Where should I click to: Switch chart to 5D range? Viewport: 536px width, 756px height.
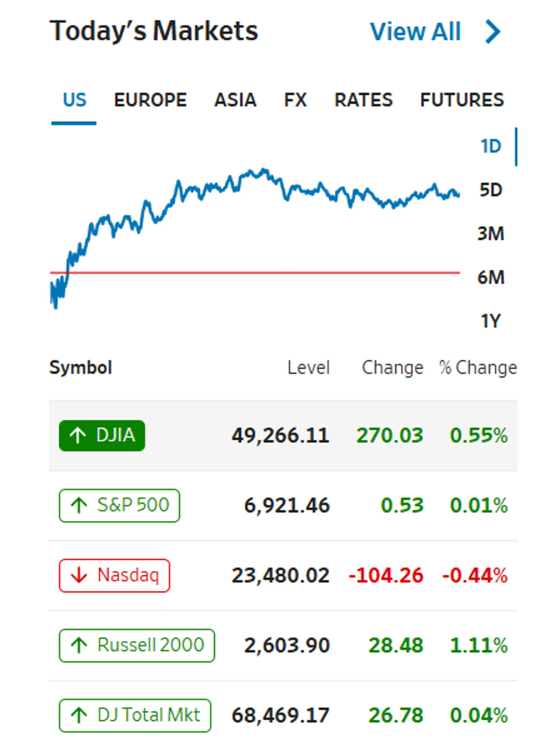490,190
